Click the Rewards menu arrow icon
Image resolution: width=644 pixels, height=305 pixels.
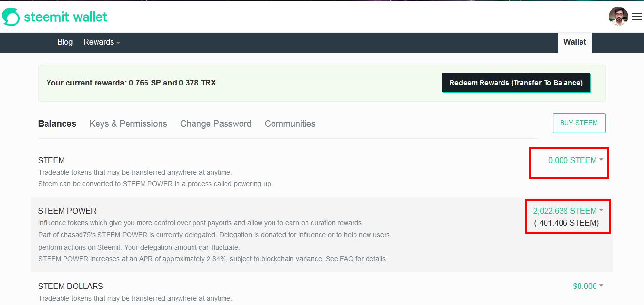point(118,43)
